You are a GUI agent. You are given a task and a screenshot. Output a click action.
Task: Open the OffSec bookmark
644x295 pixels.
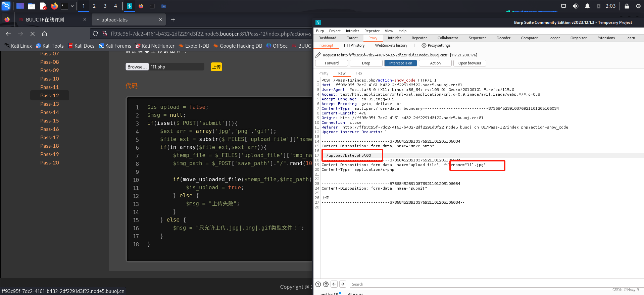pyautogui.click(x=277, y=46)
